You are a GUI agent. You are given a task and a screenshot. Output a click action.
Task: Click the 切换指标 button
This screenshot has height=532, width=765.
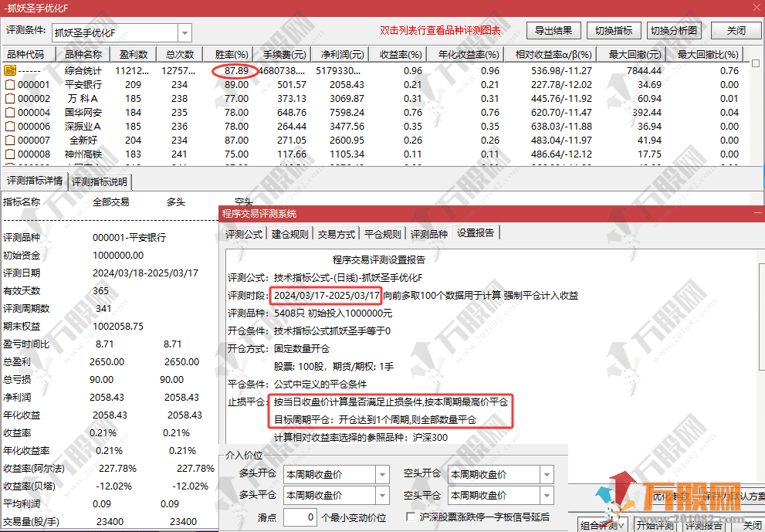coord(614,31)
